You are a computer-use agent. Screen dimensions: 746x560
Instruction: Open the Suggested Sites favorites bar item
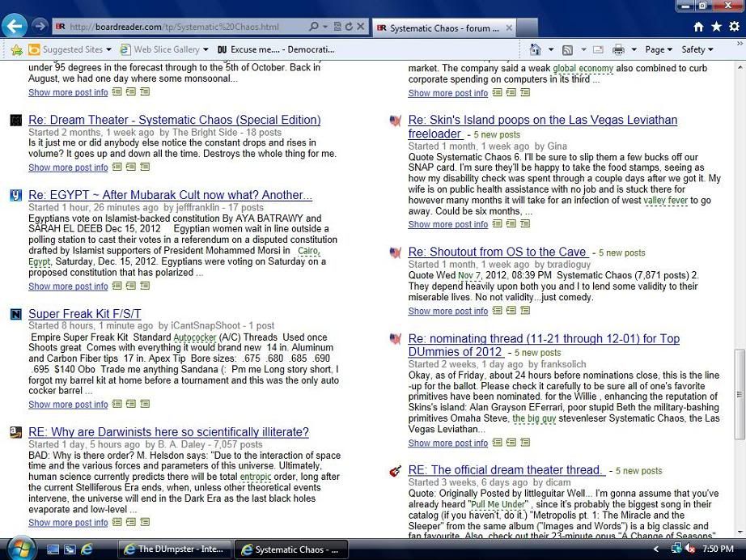coord(70,49)
